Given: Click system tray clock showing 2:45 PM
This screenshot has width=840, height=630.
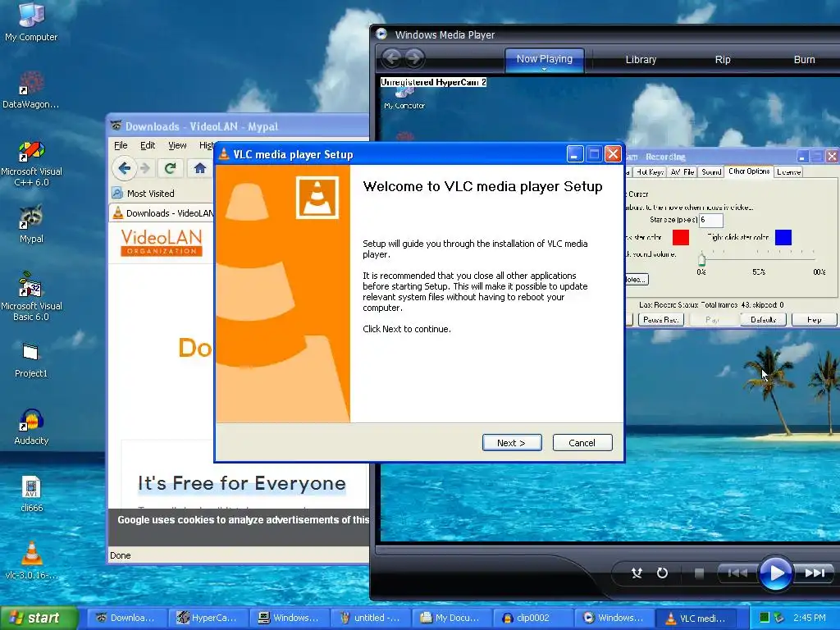Looking at the screenshot, I should 810,618.
